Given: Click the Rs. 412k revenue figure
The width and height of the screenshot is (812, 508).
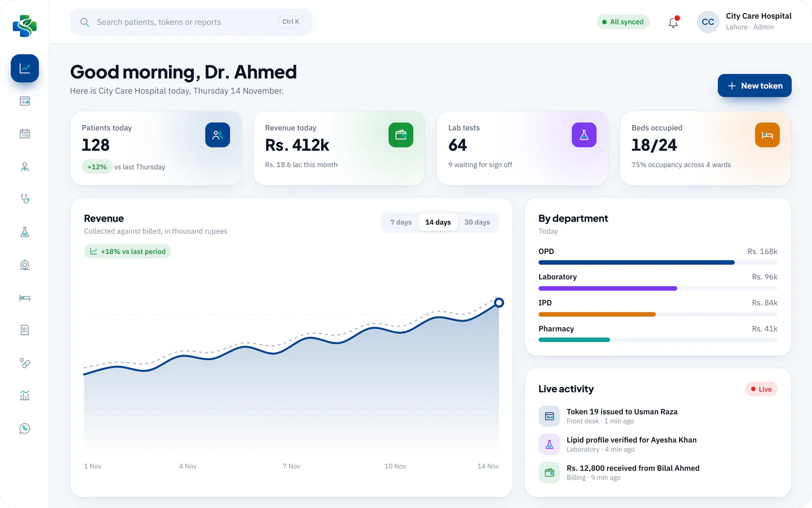Looking at the screenshot, I should coord(297,145).
